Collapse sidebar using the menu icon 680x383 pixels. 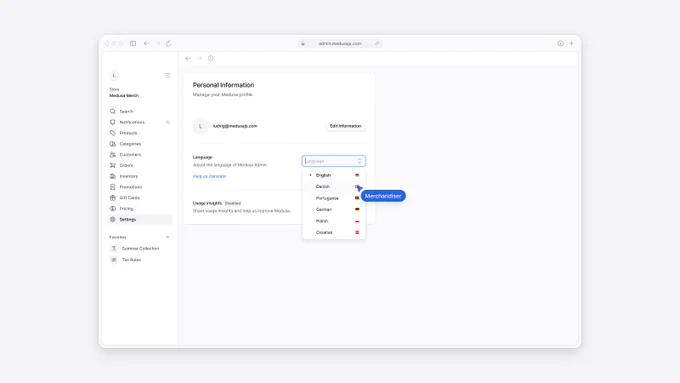[x=167, y=75]
